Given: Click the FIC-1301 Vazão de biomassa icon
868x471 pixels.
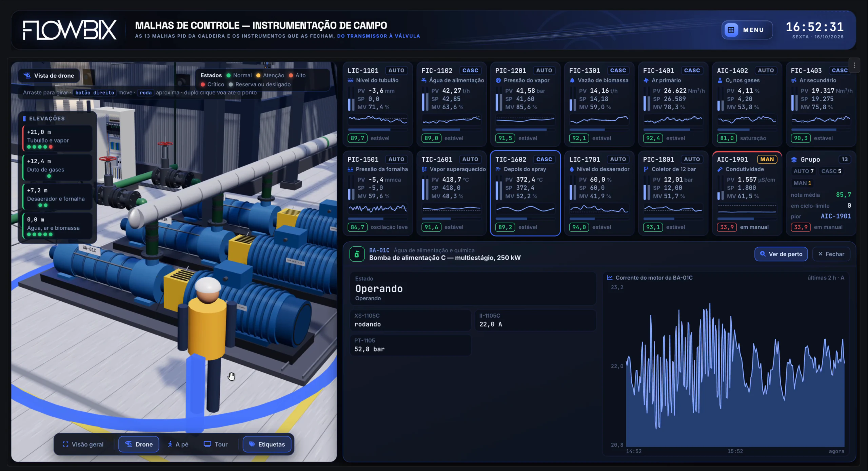Looking at the screenshot, I should (x=572, y=80).
